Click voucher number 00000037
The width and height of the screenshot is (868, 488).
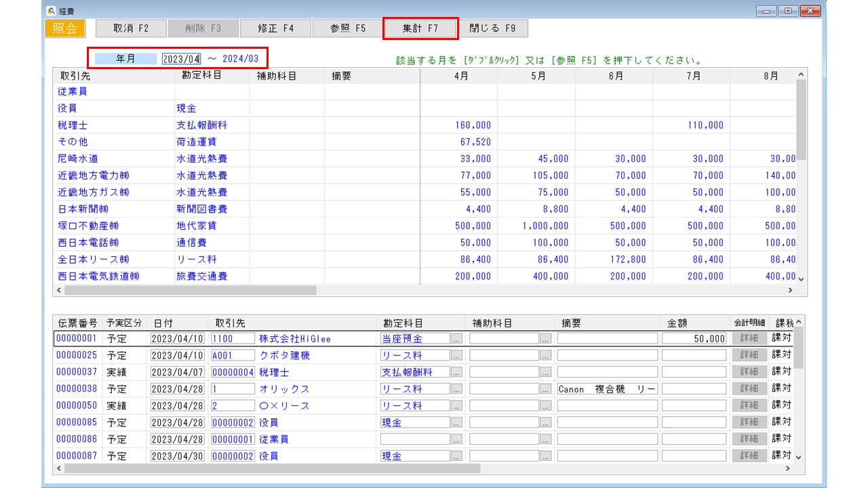point(77,372)
